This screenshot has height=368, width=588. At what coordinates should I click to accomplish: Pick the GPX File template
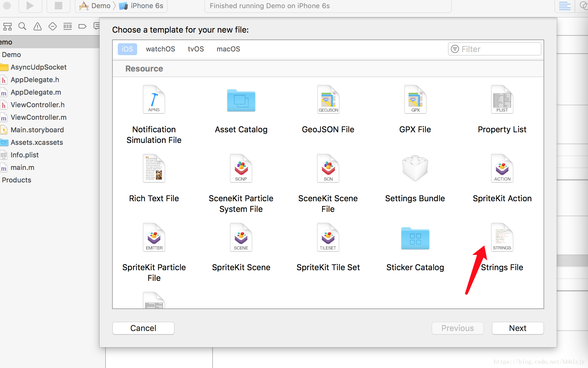(x=415, y=110)
